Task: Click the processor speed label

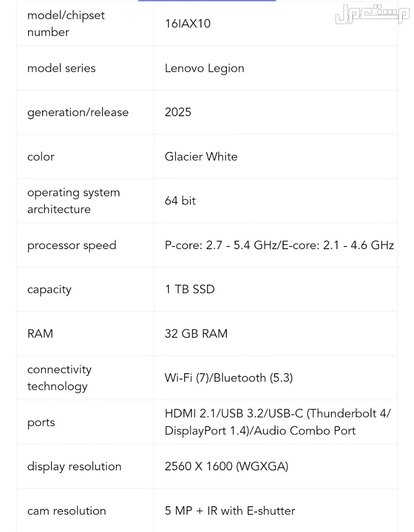Action: pyautogui.click(x=71, y=245)
